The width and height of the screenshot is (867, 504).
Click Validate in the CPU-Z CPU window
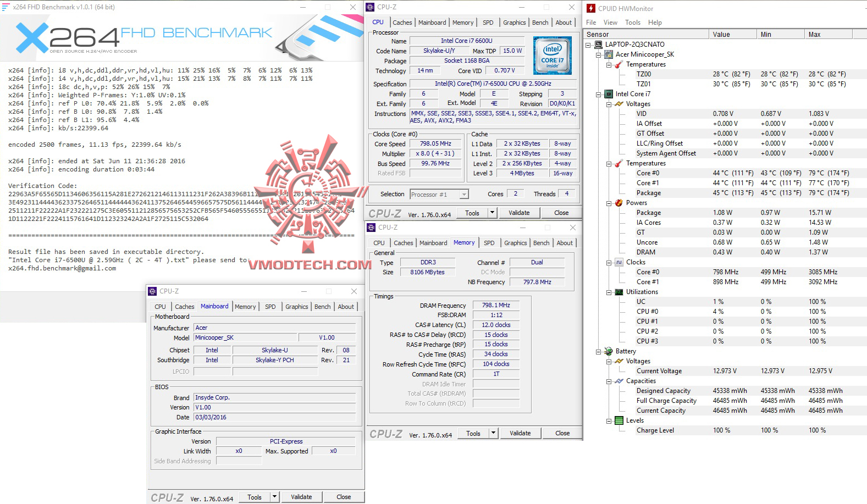tap(519, 213)
